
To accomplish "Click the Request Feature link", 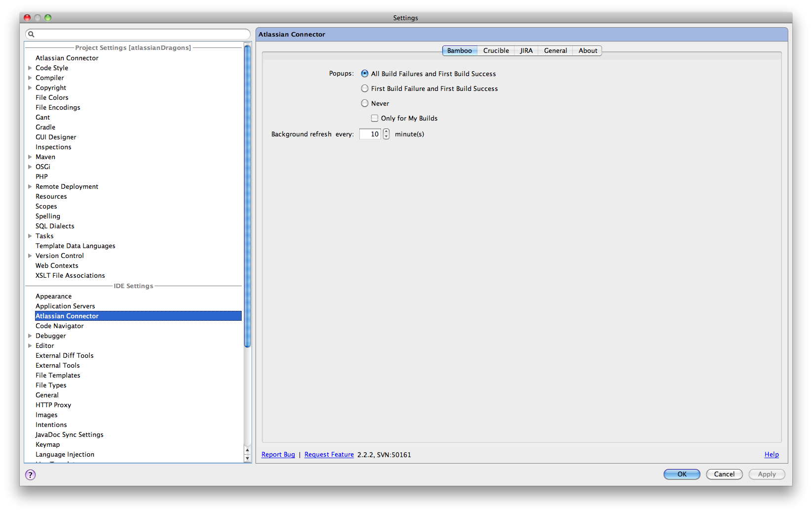I will pos(329,455).
